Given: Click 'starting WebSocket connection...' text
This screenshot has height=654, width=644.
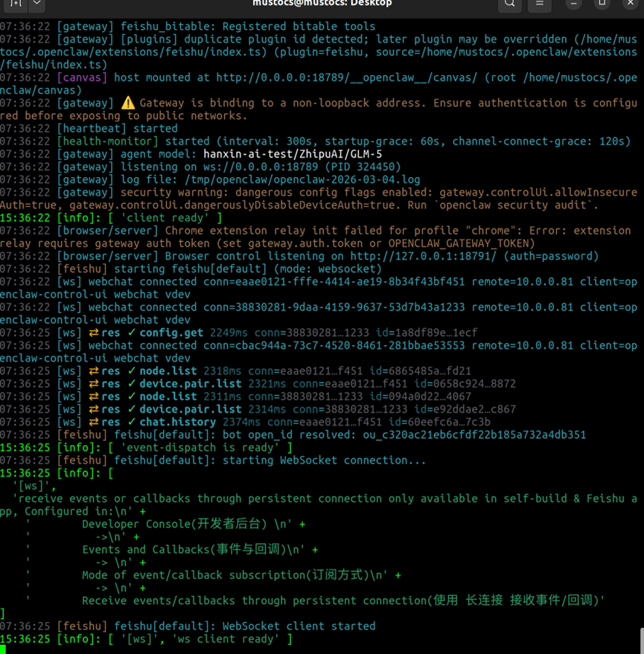Looking at the screenshot, I should point(325,461).
